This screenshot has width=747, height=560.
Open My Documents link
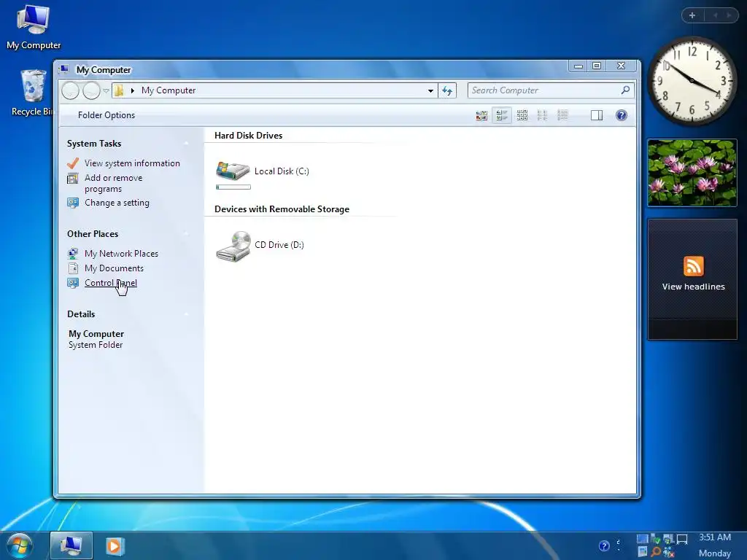point(114,268)
